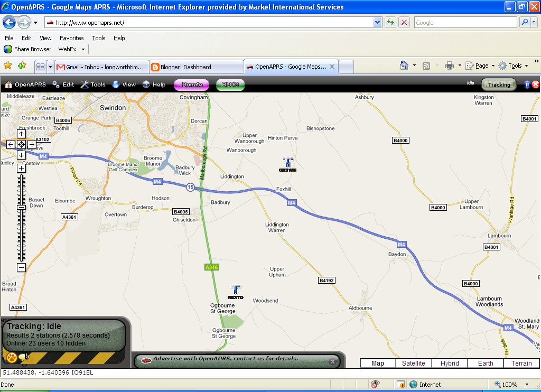Click the Edit gears icon in OpenAPRS
The image size is (541, 392).
(x=57, y=84)
